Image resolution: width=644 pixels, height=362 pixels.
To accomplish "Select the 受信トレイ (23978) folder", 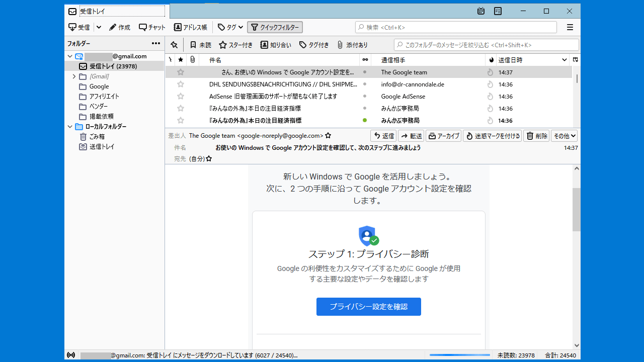I will pyautogui.click(x=114, y=66).
